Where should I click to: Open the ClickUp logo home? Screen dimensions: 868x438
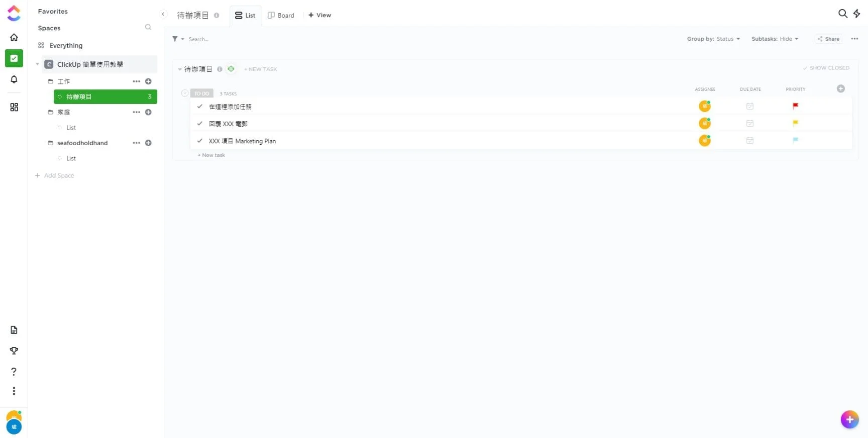(14, 13)
